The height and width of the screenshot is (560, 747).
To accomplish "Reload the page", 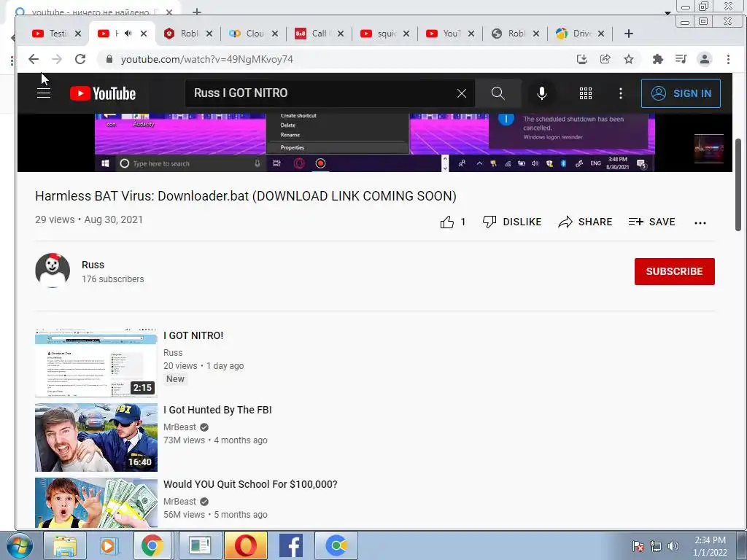I will pos(80,59).
